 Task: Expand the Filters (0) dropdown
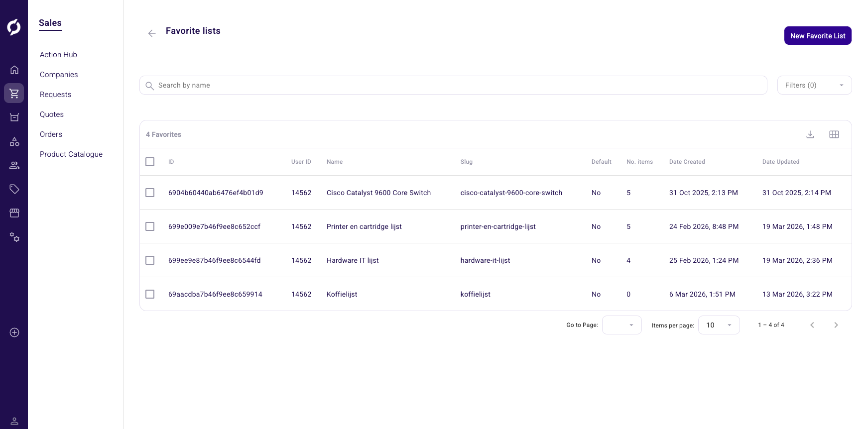814,85
